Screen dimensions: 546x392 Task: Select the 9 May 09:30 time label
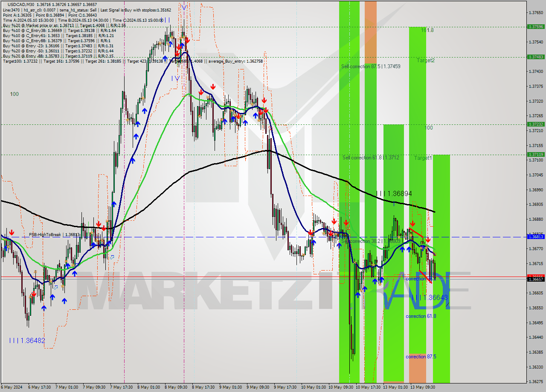(x=258, y=387)
